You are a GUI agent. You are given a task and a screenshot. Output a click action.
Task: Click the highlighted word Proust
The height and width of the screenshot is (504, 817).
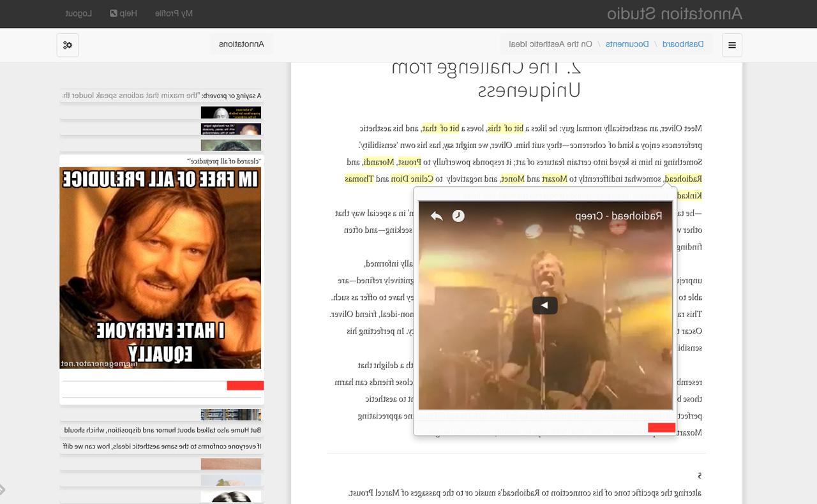point(409,162)
